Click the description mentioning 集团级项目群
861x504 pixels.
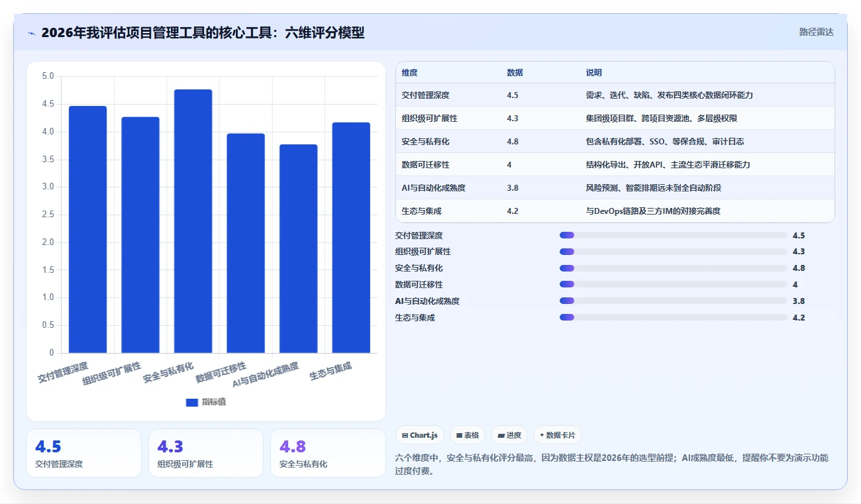661,119
